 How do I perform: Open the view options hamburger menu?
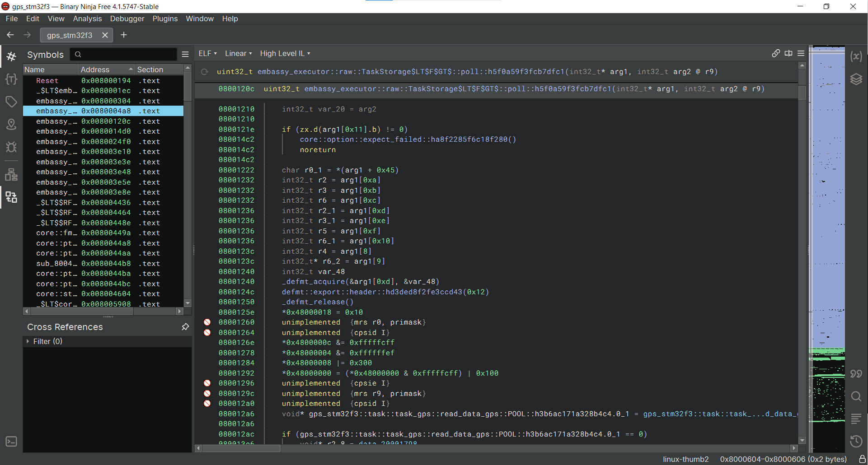point(801,53)
